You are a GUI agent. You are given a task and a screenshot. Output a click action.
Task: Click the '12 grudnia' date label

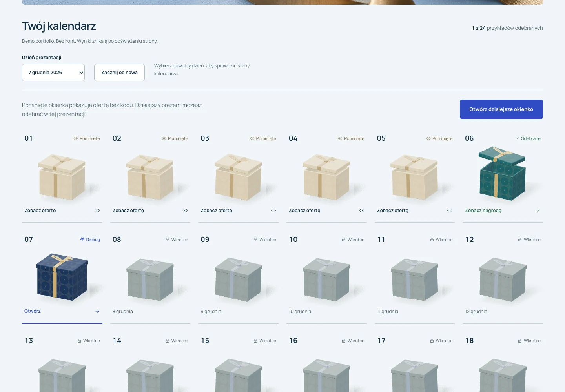[x=476, y=312]
